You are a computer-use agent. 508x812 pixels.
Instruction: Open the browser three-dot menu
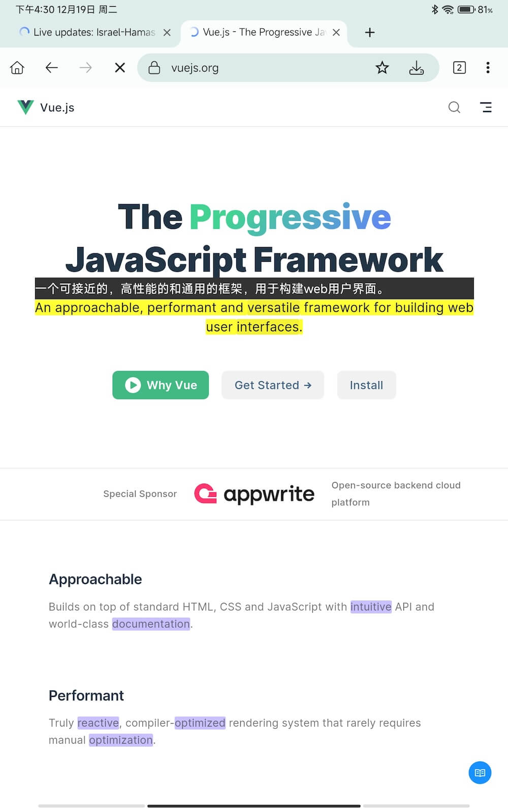click(x=488, y=67)
